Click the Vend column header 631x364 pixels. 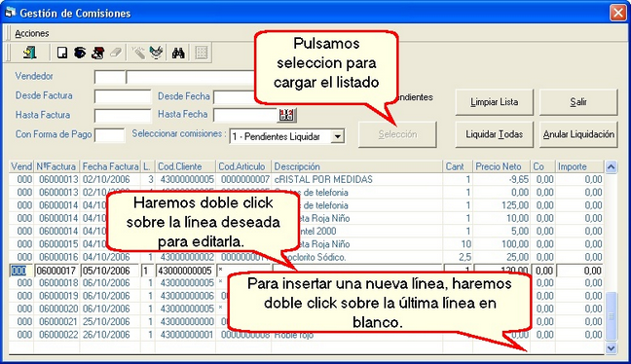pos(21,166)
